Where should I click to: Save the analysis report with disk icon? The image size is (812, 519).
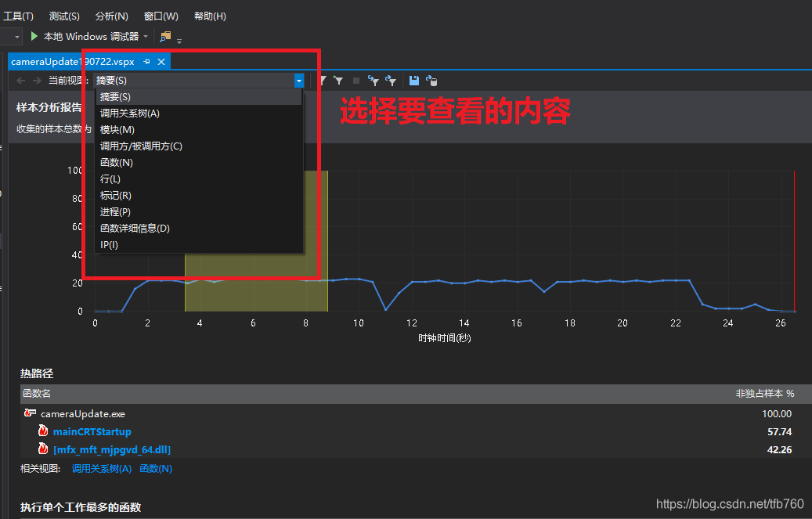(413, 81)
